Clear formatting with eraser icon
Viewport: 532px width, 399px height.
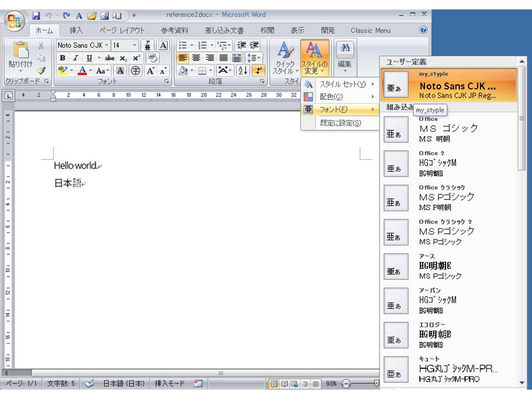(x=153, y=58)
